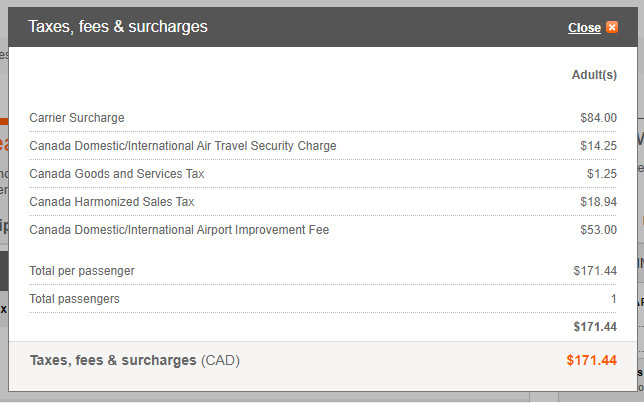
Task: Click the passenger count value 1
Action: coord(613,299)
